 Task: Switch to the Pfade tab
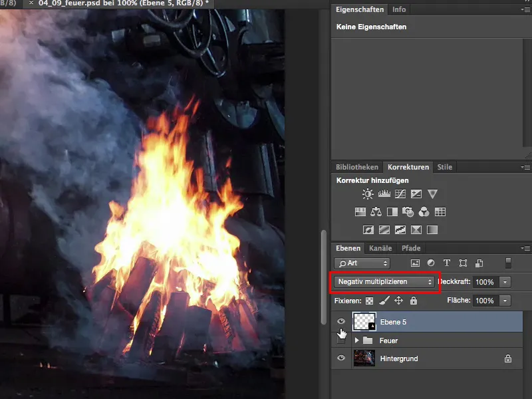411,248
